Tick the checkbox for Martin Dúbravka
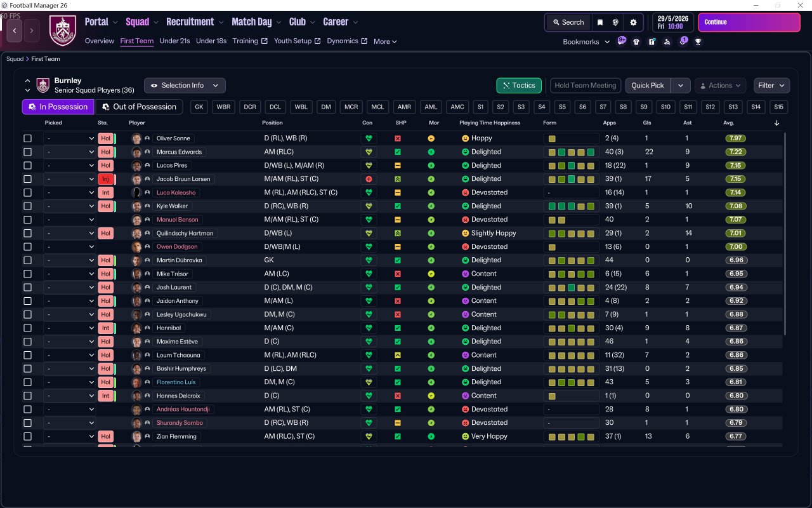The image size is (812, 508). (27, 260)
